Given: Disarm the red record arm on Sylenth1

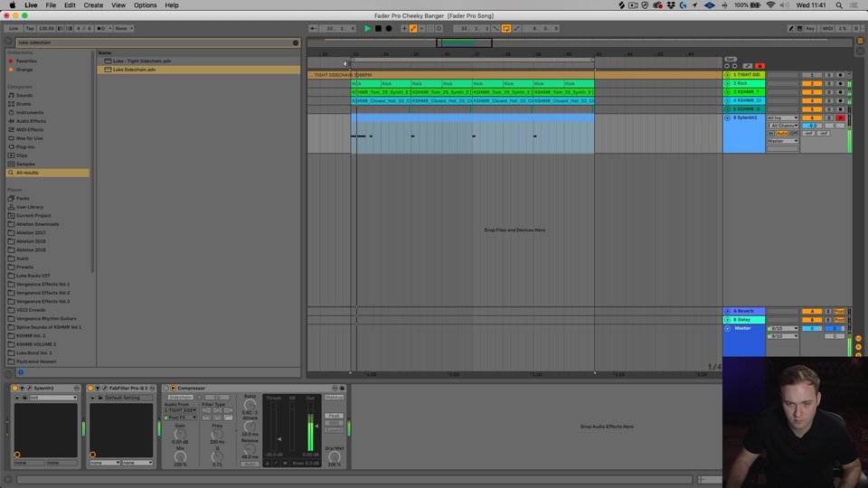Looking at the screenshot, I should (x=840, y=117).
